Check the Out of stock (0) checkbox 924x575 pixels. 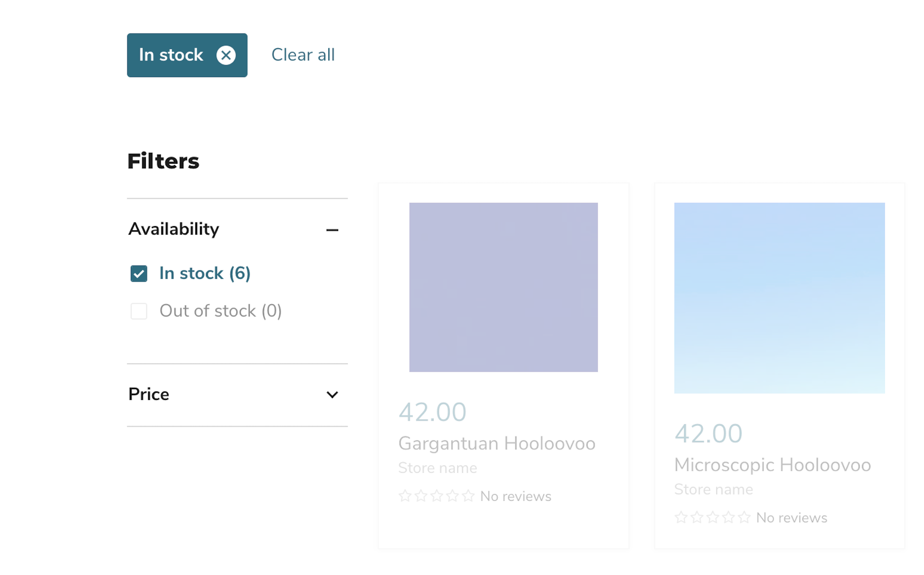click(x=139, y=311)
